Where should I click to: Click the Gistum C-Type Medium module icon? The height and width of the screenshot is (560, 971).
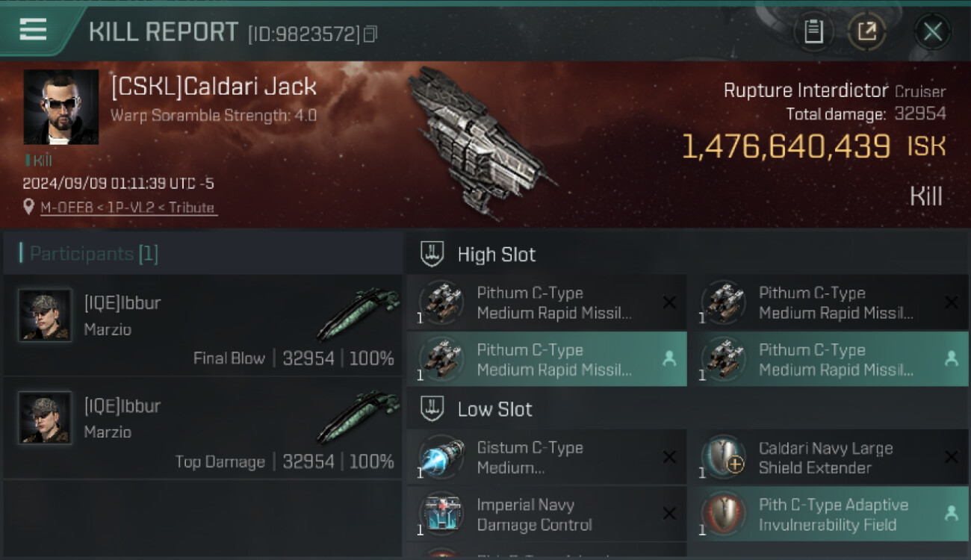click(x=441, y=457)
